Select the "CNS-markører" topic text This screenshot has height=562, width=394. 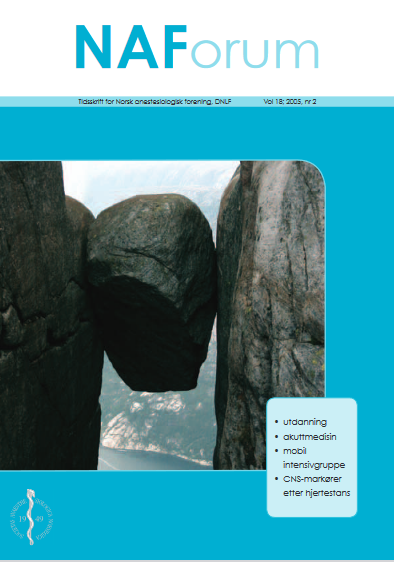pyautogui.click(x=312, y=479)
